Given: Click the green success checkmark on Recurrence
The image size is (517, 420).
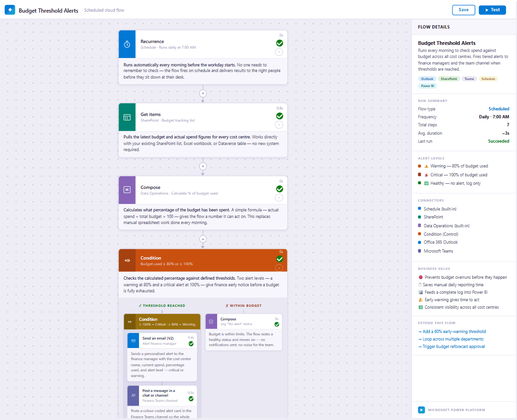Looking at the screenshot, I should coord(279,43).
